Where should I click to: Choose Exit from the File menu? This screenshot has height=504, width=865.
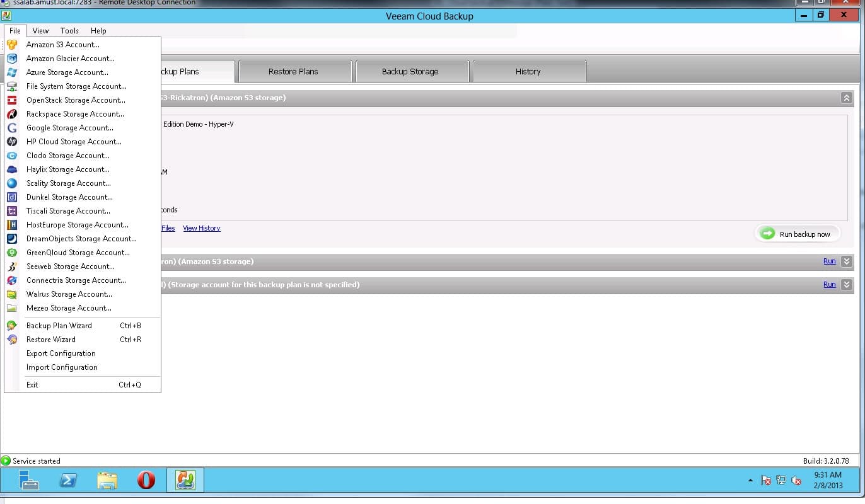[83, 385]
